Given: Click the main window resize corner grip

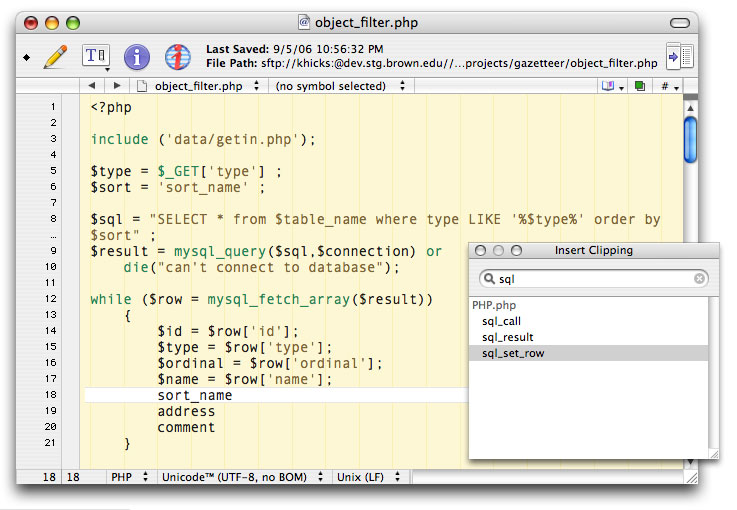Looking at the screenshot, I should tap(692, 479).
